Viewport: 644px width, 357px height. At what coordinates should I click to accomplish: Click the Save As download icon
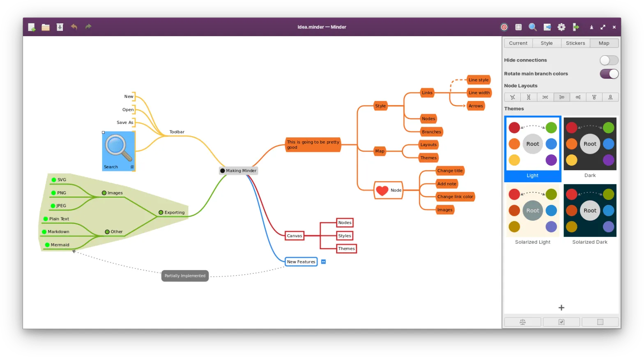click(x=60, y=27)
